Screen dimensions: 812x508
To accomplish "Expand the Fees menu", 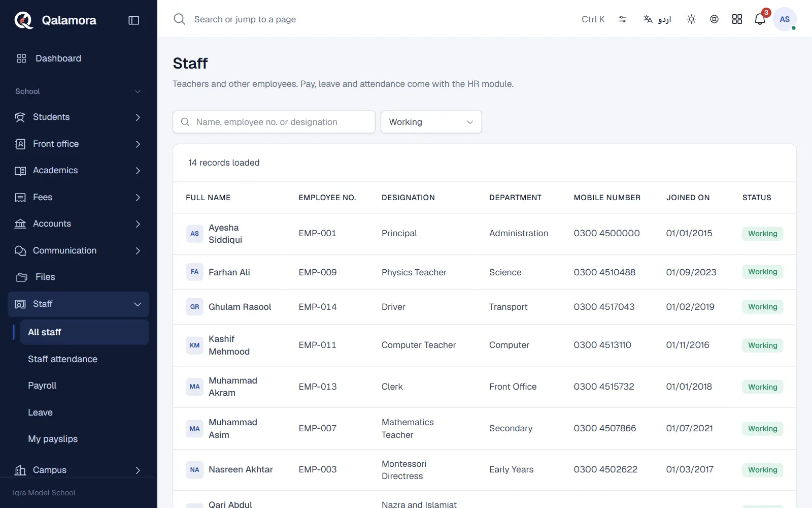I will (79, 197).
